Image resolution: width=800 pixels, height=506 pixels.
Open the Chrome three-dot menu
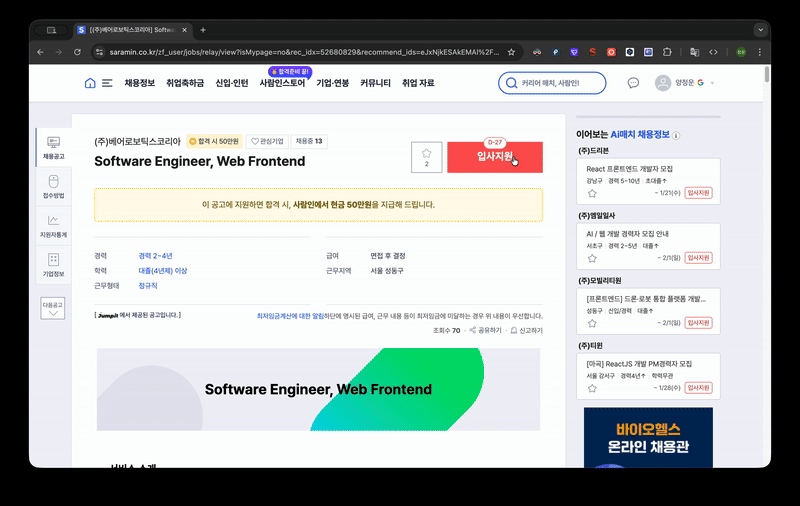pos(760,52)
